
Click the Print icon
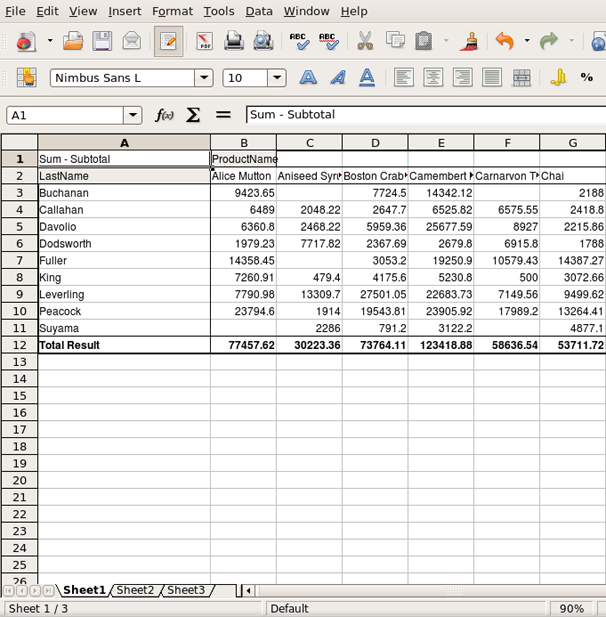click(233, 41)
